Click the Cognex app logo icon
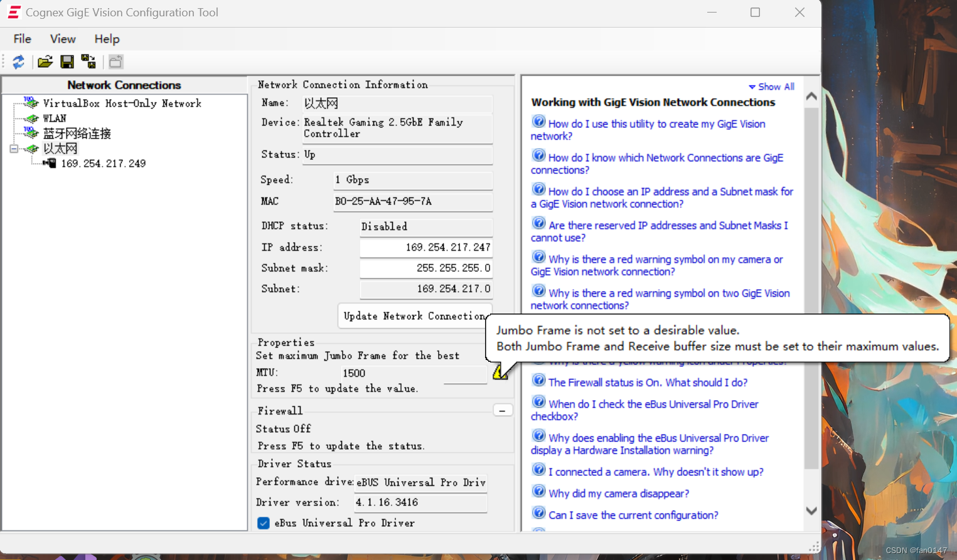957x560 pixels. coord(14,12)
